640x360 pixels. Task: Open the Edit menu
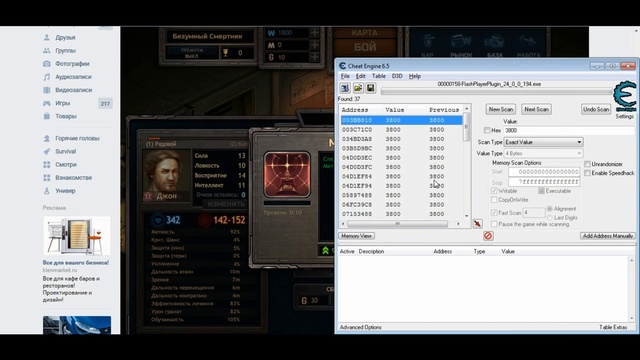tap(361, 76)
